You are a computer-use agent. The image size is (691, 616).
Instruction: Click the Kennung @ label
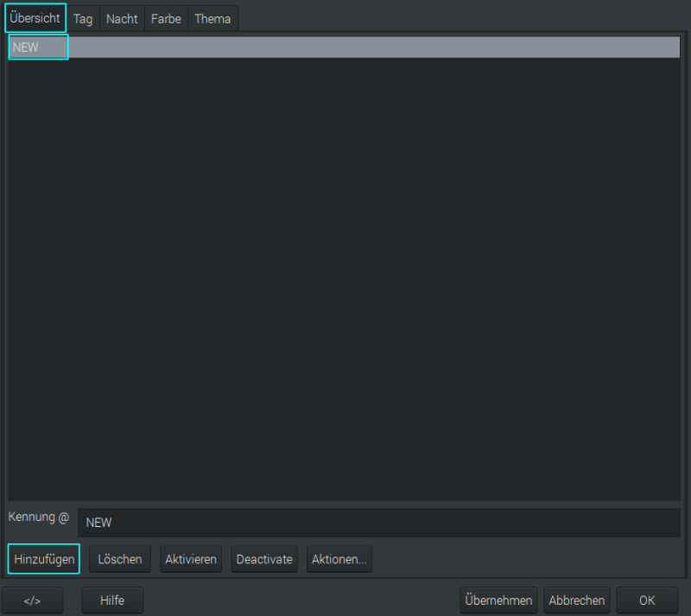tap(39, 518)
